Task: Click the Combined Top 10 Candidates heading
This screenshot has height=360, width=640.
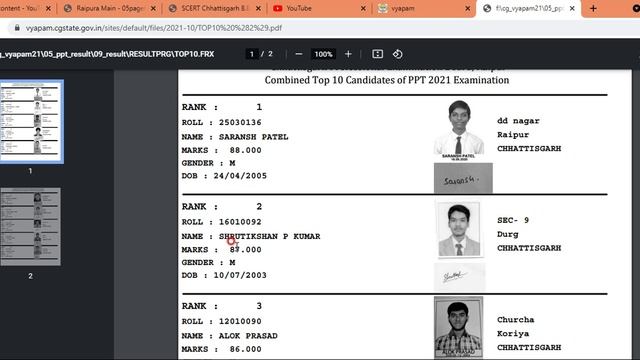Action: coord(387,80)
